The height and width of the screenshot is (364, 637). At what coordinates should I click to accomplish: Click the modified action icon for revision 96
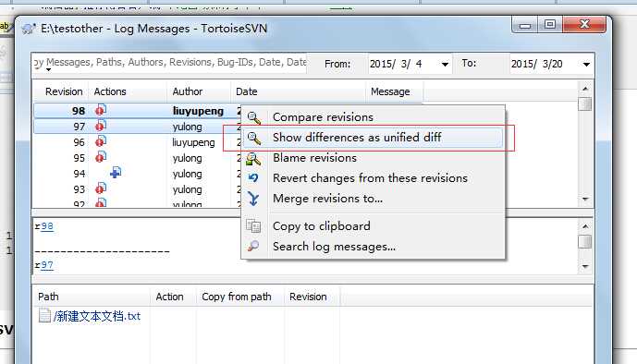click(x=101, y=141)
